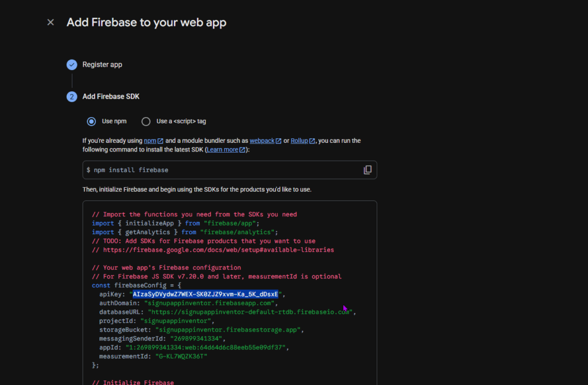Image resolution: width=588 pixels, height=385 pixels.
Task: Click external-link icon after Learn more
Action: tap(242, 150)
